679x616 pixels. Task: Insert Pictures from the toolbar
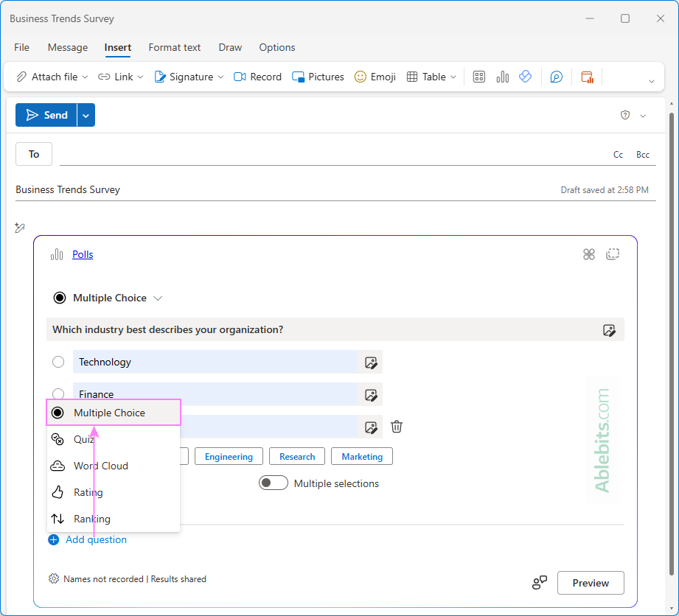tap(318, 77)
